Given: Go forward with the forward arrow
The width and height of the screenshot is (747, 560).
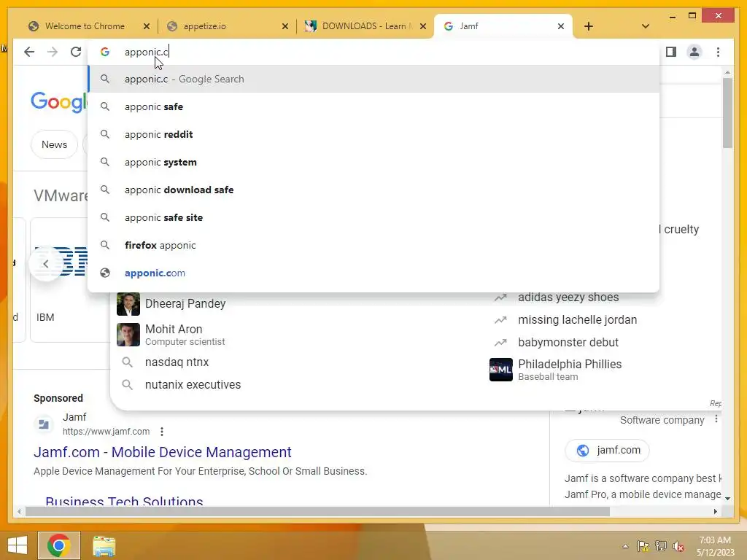Looking at the screenshot, I should [53, 52].
